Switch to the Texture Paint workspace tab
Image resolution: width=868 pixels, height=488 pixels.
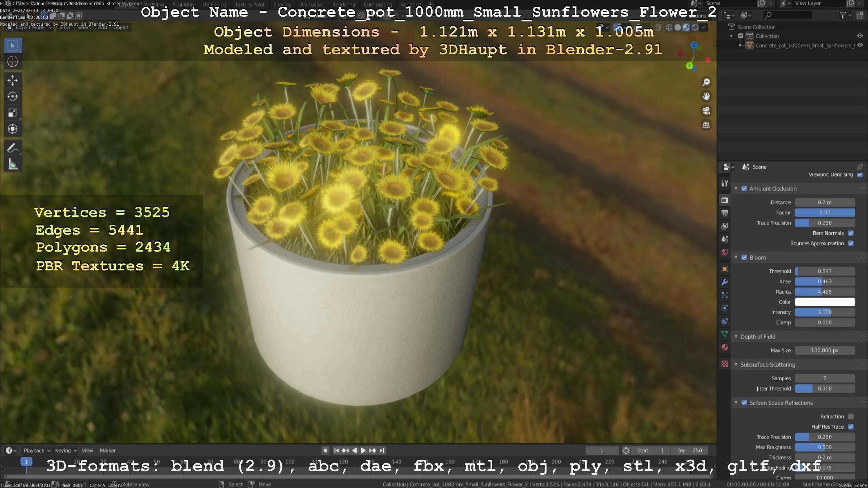click(250, 4)
